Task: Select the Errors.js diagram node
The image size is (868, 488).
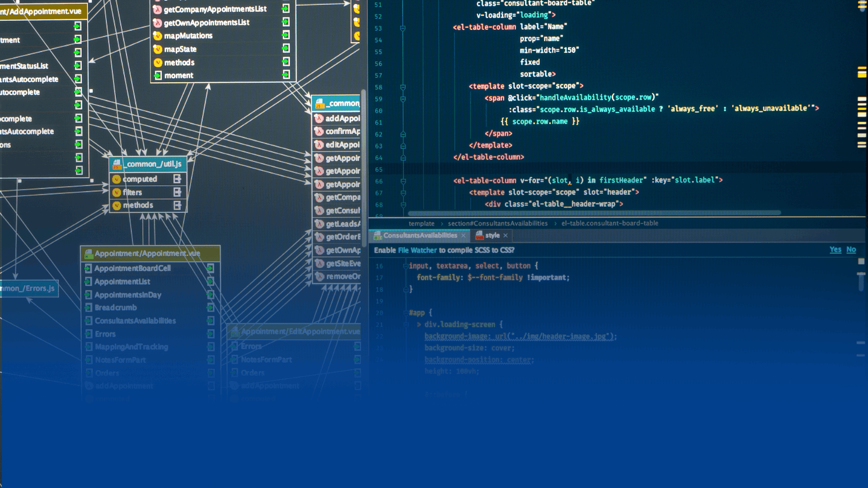Action: [28, 288]
